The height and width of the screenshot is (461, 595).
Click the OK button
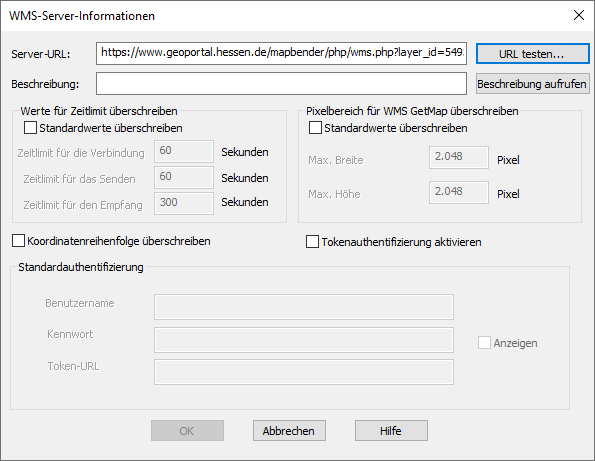[x=187, y=430]
